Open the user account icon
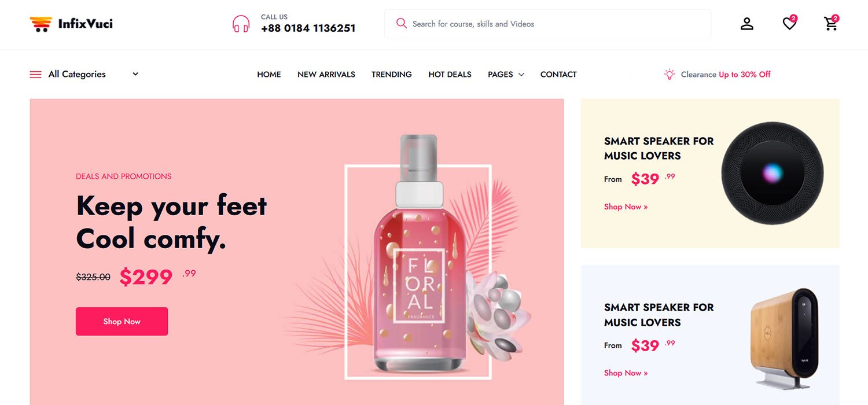 pos(747,24)
